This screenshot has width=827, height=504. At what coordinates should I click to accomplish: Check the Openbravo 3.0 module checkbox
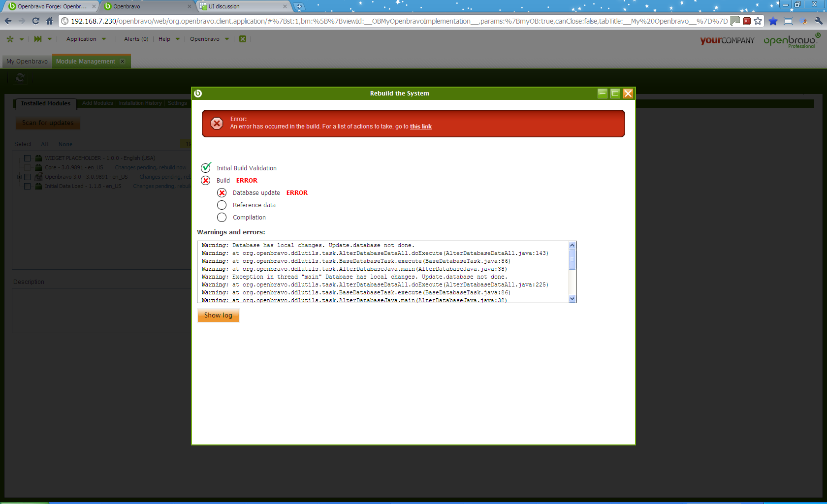point(28,177)
